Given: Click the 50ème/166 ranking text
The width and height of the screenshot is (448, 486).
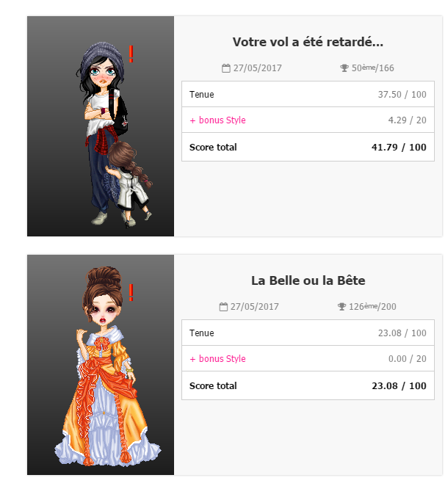Looking at the screenshot, I should [372, 68].
